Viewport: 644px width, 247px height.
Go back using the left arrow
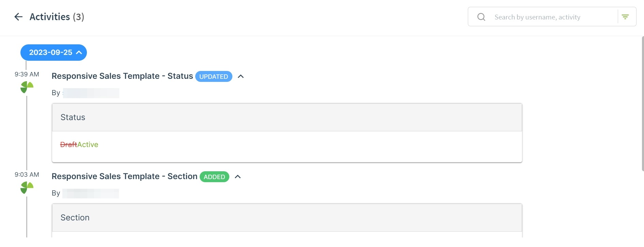pos(18,17)
